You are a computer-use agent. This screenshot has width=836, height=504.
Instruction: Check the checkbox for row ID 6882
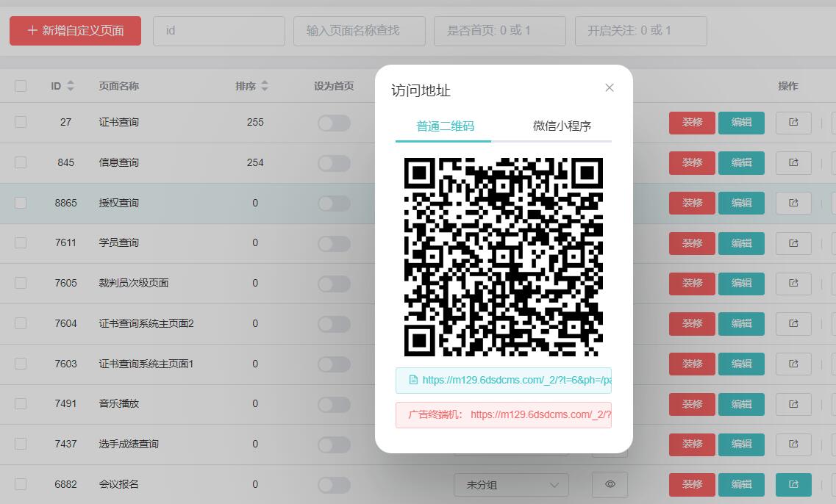21,484
